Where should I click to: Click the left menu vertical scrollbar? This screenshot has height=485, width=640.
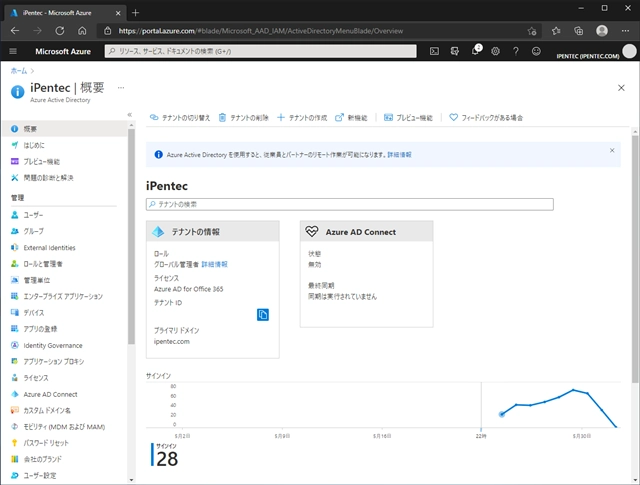click(131, 237)
